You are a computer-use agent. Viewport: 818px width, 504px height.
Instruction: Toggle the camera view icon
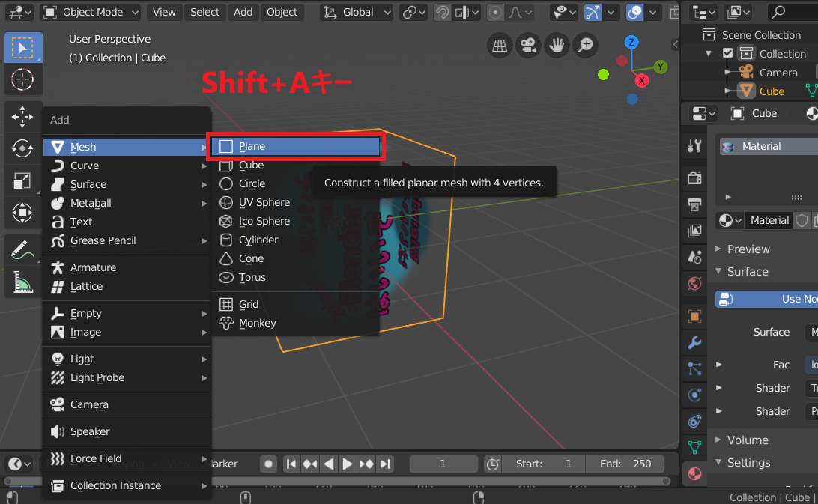click(528, 46)
